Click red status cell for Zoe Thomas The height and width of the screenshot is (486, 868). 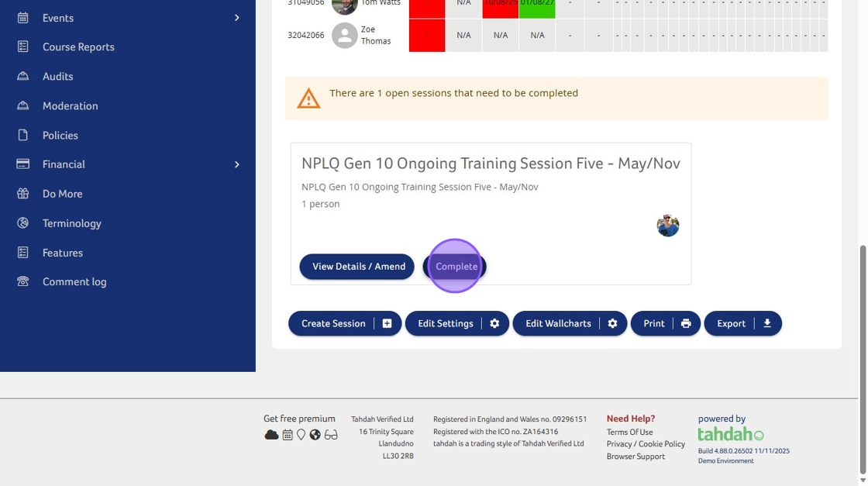(427, 36)
